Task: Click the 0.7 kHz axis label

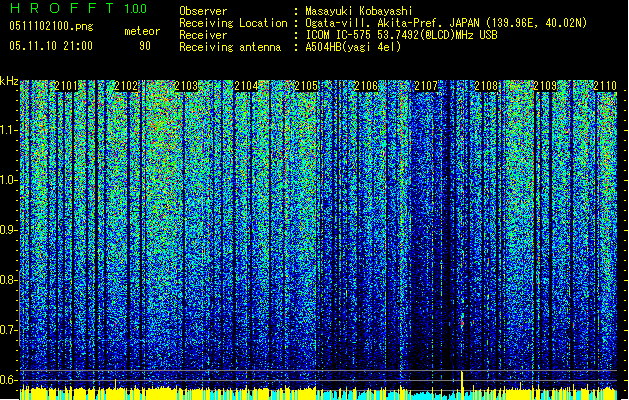Action: [x=9, y=329]
